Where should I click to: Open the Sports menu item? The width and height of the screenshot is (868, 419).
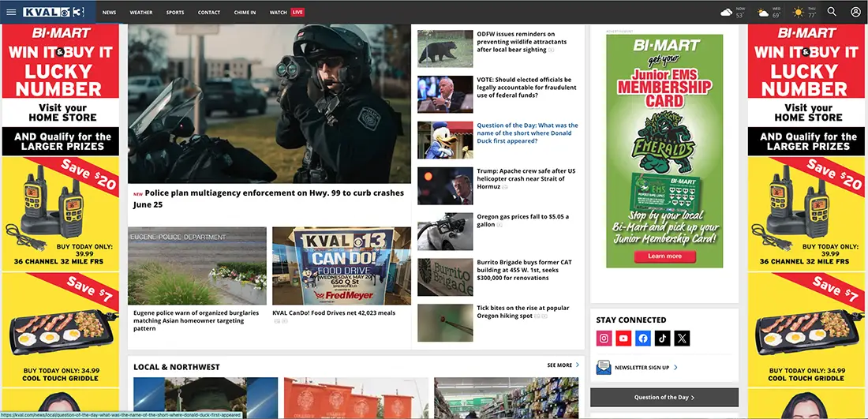tap(175, 12)
